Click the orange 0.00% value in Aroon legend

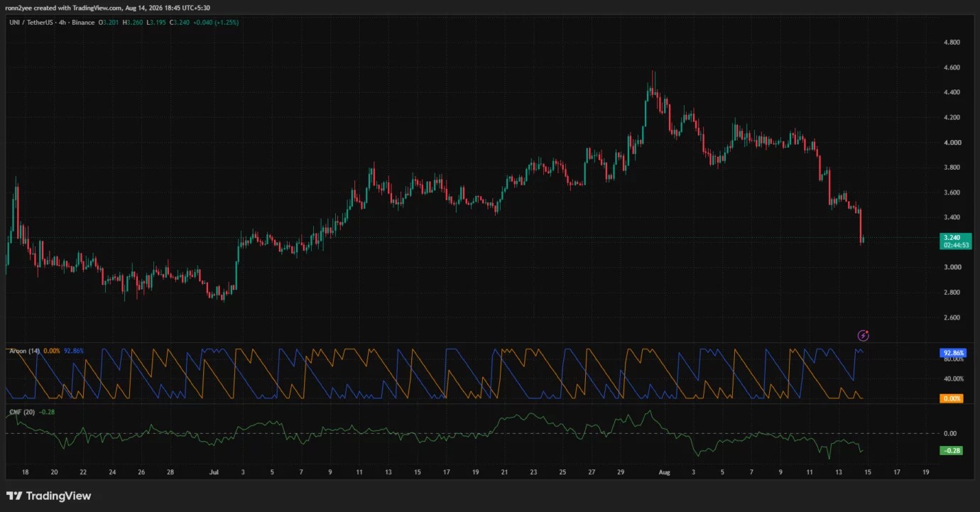point(52,351)
